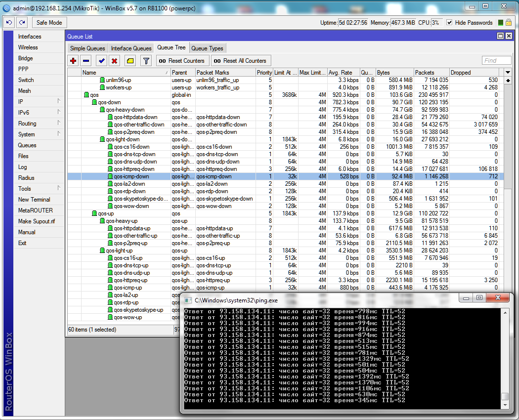Switch to the Simple Queues tab
The image size is (519, 420).
point(87,48)
